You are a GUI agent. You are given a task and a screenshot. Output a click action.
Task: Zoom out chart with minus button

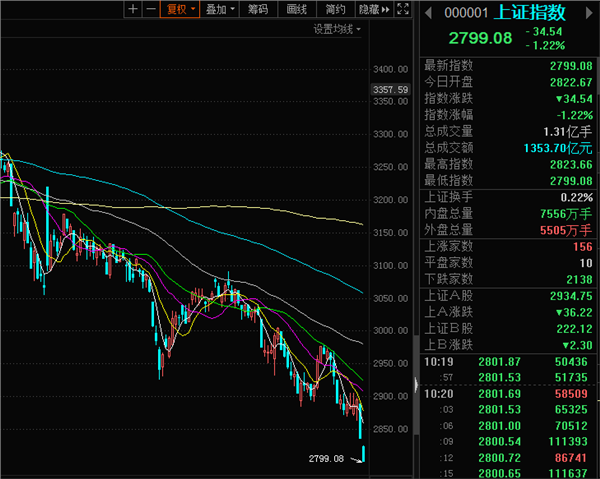coord(151,9)
